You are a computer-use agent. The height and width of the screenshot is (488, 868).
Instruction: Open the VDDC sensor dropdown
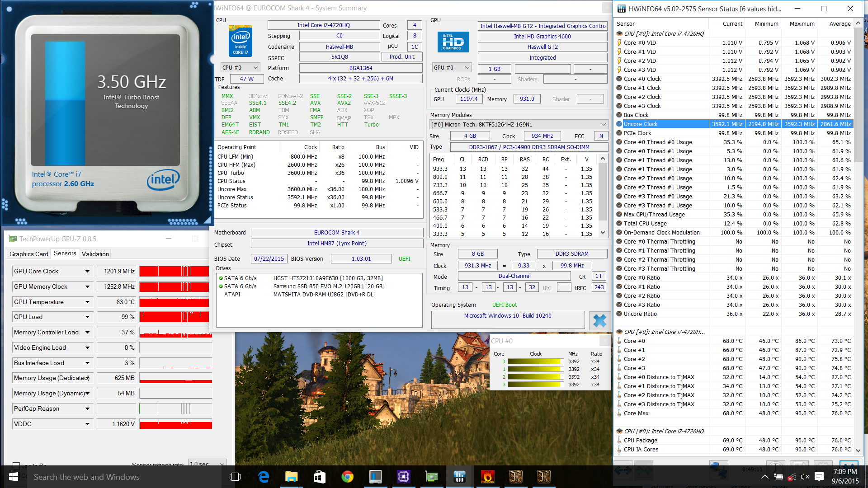87,424
